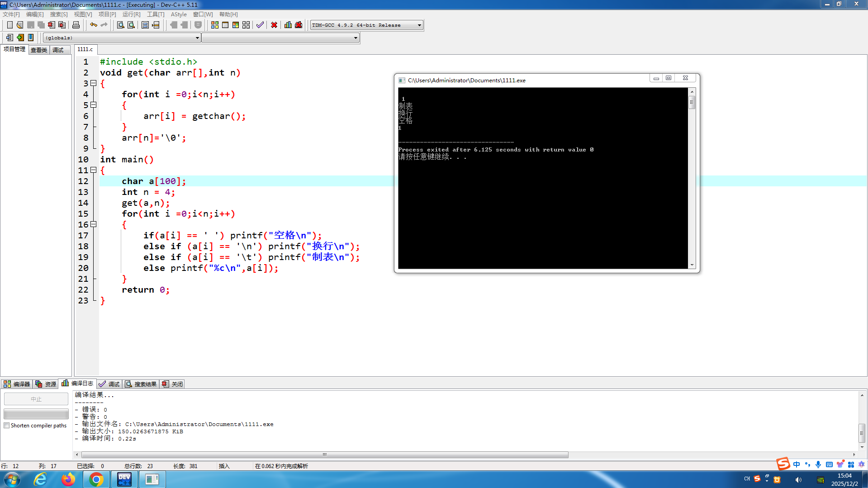This screenshot has height=488, width=868.
Task: Click the 插入 insert mode status indicator
Action: pyautogui.click(x=224, y=466)
